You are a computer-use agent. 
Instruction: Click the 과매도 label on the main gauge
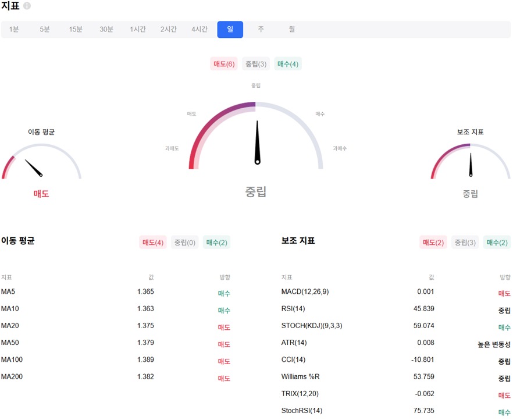pos(171,148)
